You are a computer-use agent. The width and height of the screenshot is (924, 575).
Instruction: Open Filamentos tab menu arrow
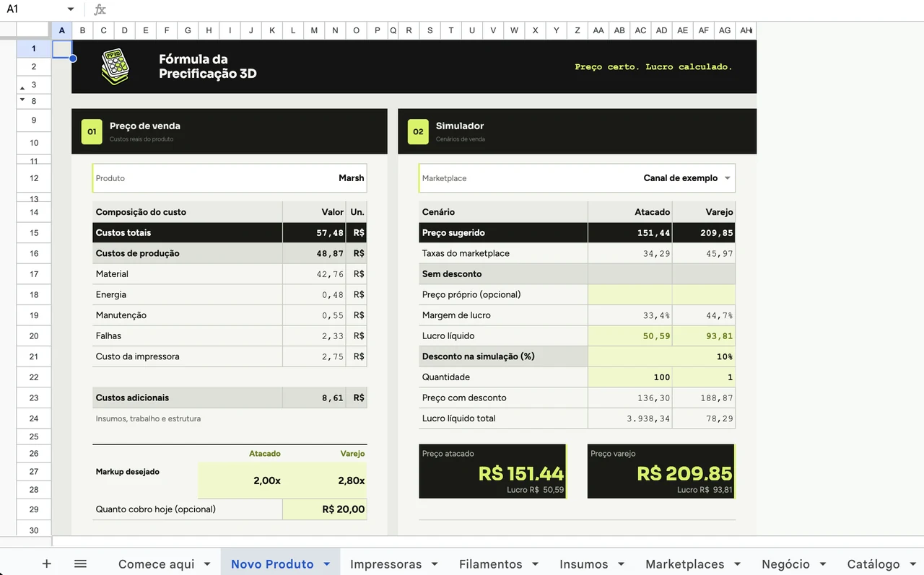coord(535,564)
